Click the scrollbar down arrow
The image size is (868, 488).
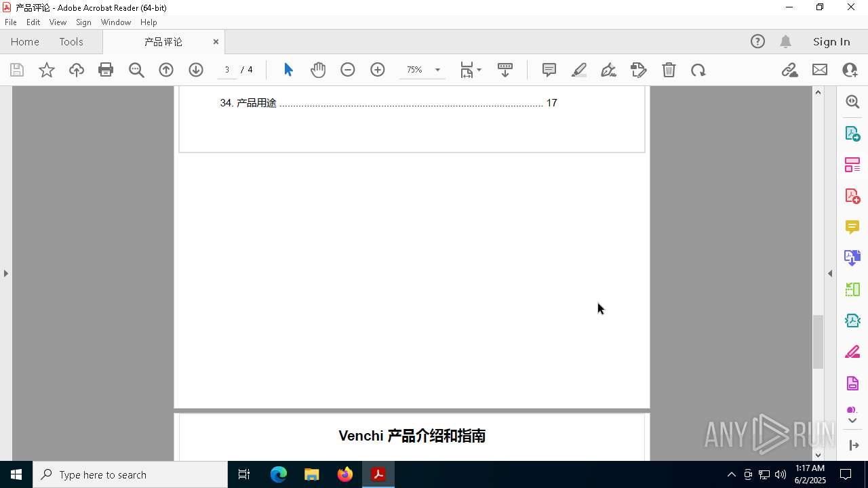click(x=818, y=455)
